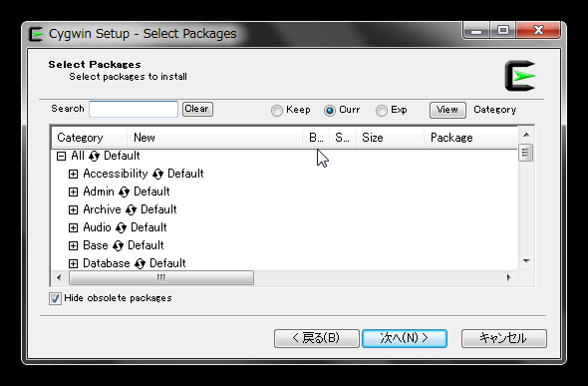Click the S... column header
588x386 pixels.
pyautogui.click(x=343, y=138)
